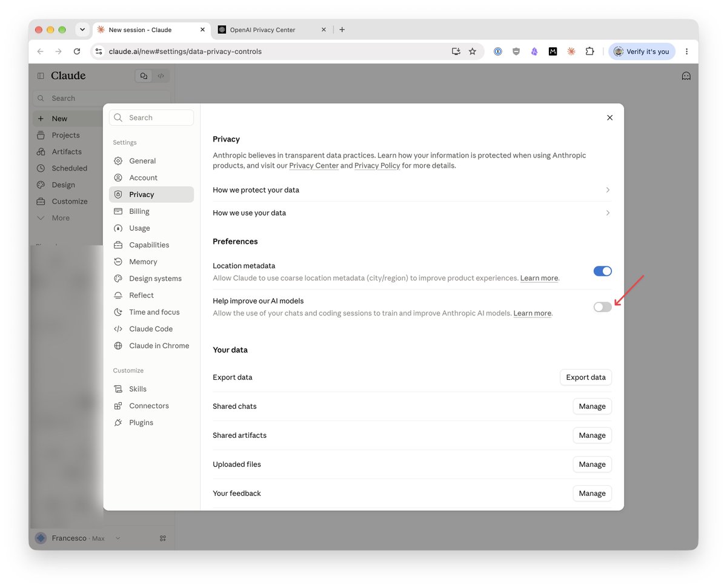Open Connectors under Customize
This screenshot has width=727, height=588.
(x=151, y=406)
